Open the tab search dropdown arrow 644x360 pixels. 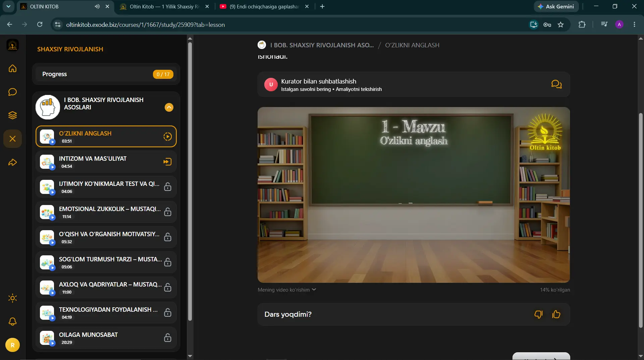coord(8,6)
